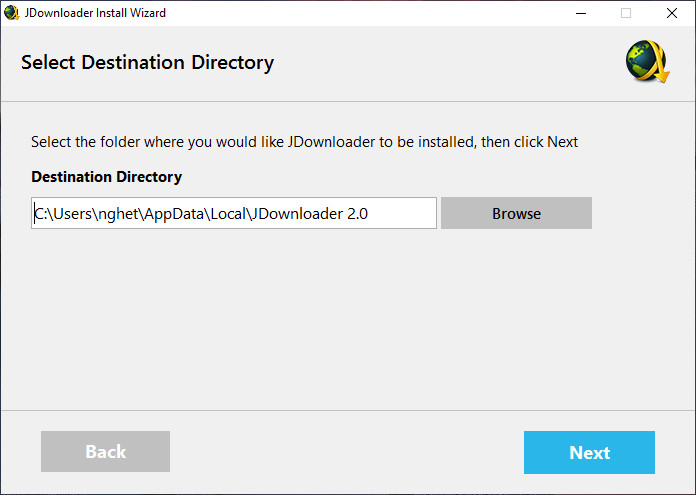Click the 'C:' drive letter in path

(39, 213)
